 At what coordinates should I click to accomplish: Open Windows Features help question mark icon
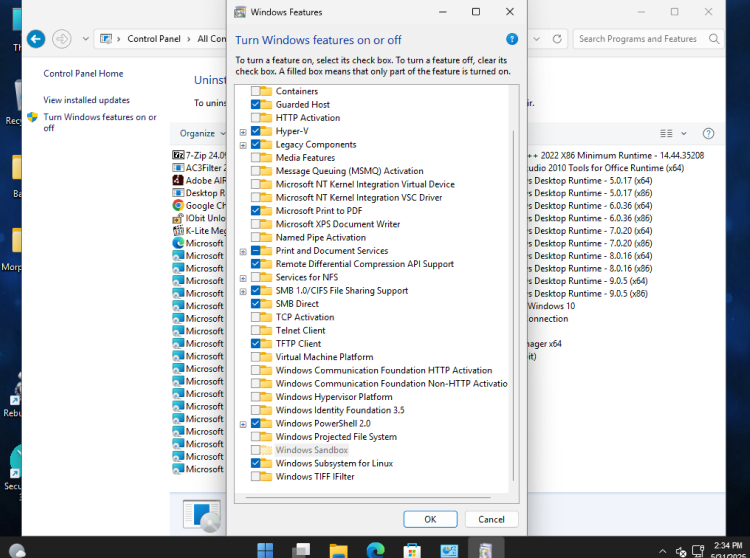[511, 39]
